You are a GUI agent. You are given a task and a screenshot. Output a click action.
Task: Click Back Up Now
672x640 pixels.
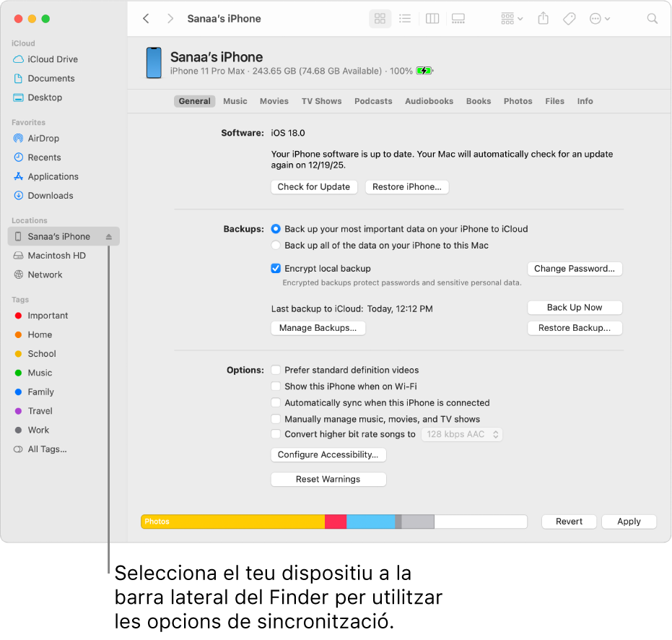tap(575, 308)
